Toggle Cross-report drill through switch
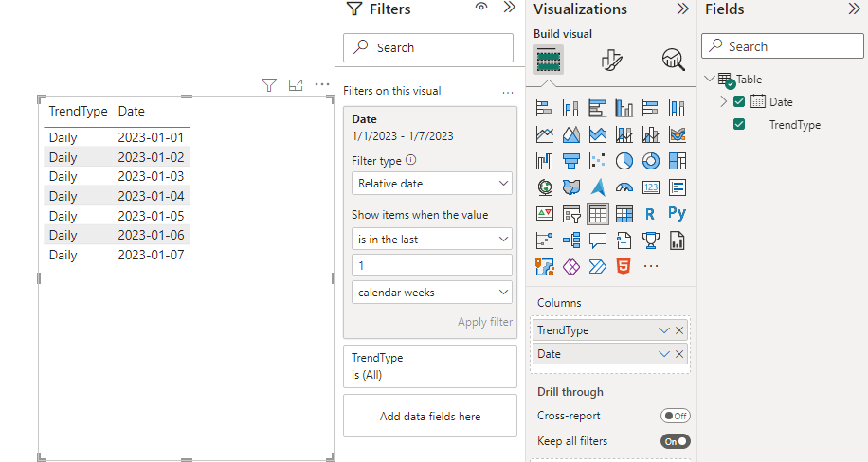The image size is (868, 462). click(675, 416)
